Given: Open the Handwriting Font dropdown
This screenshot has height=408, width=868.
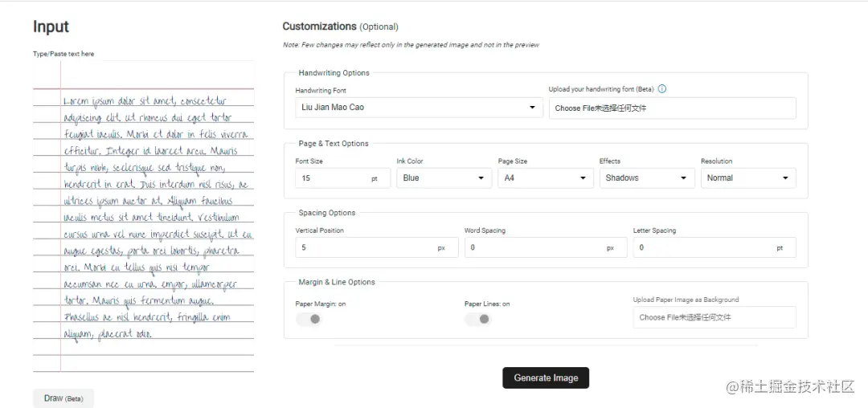Looking at the screenshot, I should coord(419,108).
